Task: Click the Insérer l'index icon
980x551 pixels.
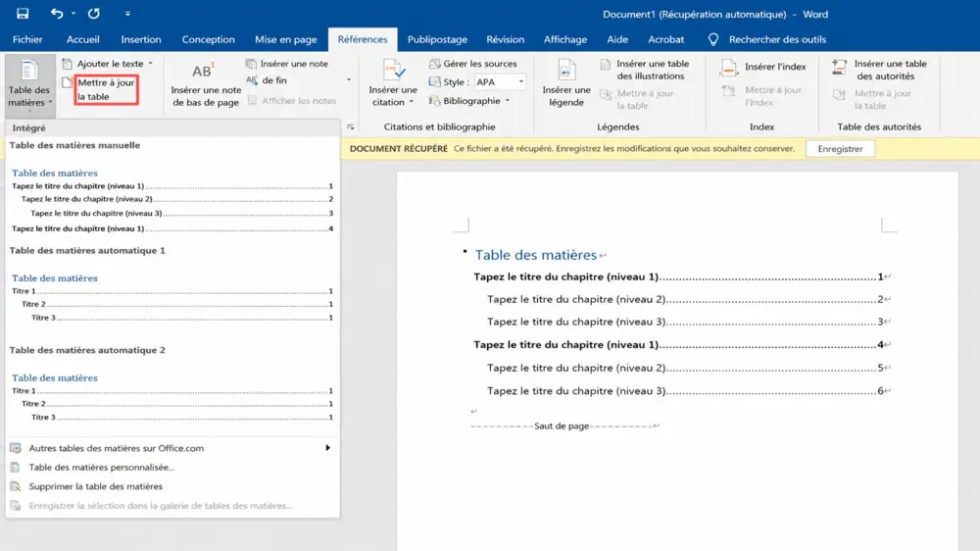Action: (729, 67)
